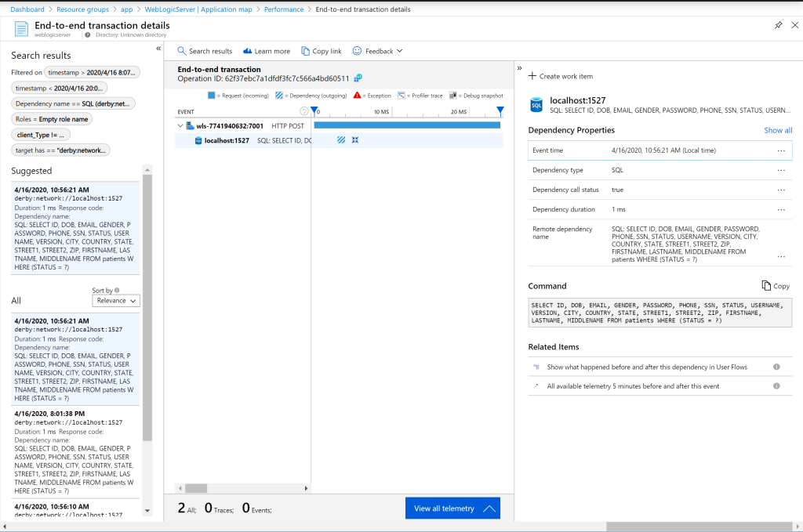
Task: Click the profiler trace icon on the localhost:1527 row
Action: tap(341, 138)
